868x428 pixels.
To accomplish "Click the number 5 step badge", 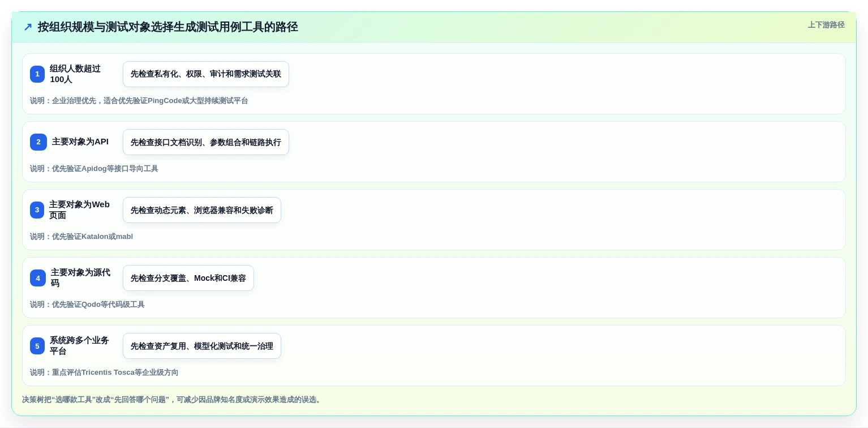I will click(x=37, y=346).
